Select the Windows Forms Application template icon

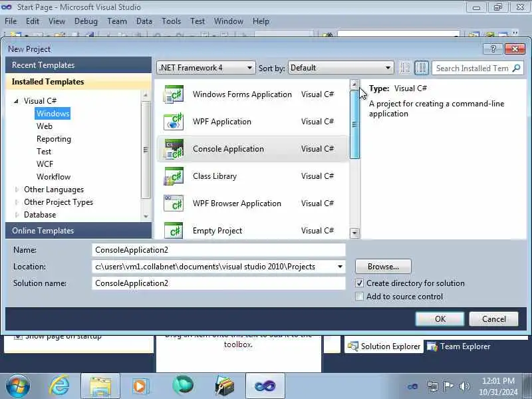coord(174,94)
